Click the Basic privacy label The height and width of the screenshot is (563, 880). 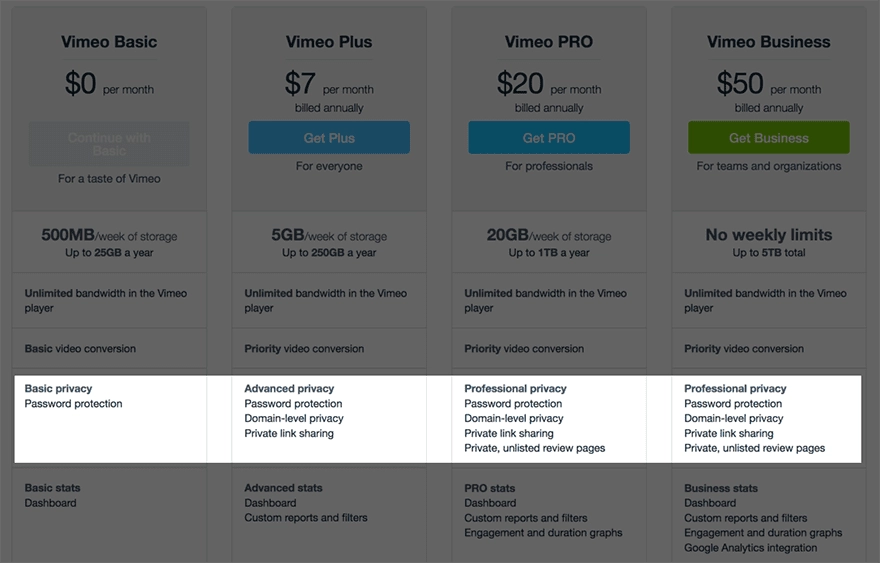(58, 388)
